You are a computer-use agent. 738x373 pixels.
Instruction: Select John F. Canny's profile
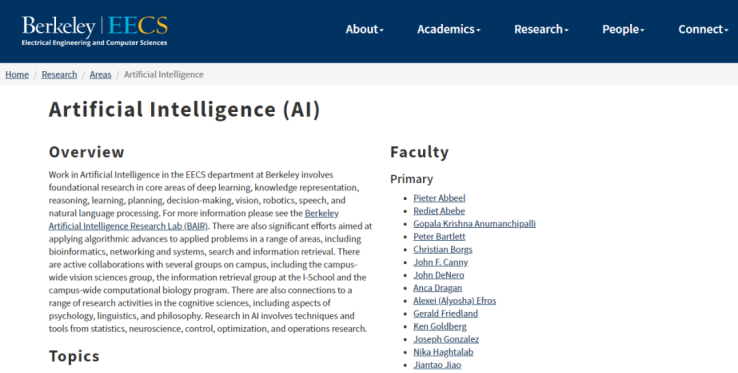point(441,262)
